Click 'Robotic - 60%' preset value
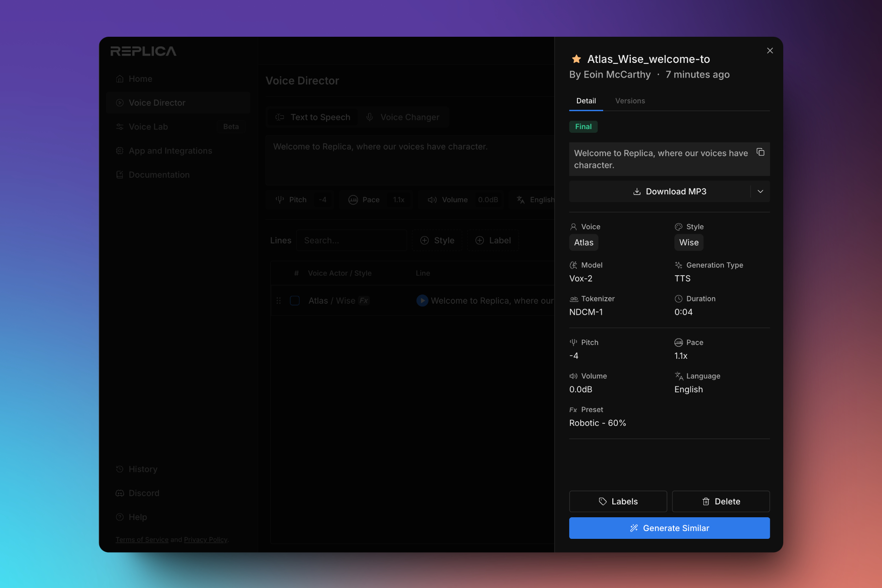Screen dimensions: 882x588 coord(598,423)
